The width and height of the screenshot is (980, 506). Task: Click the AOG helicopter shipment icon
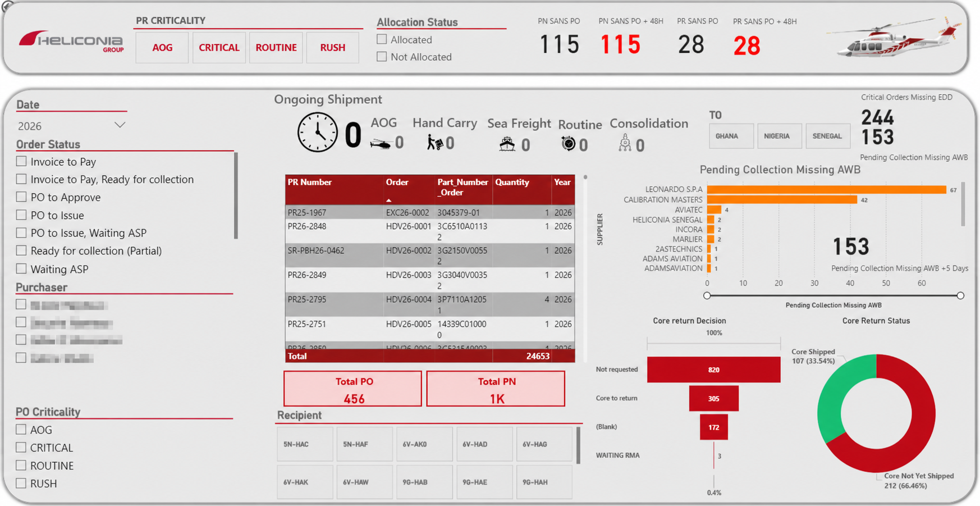pos(380,144)
